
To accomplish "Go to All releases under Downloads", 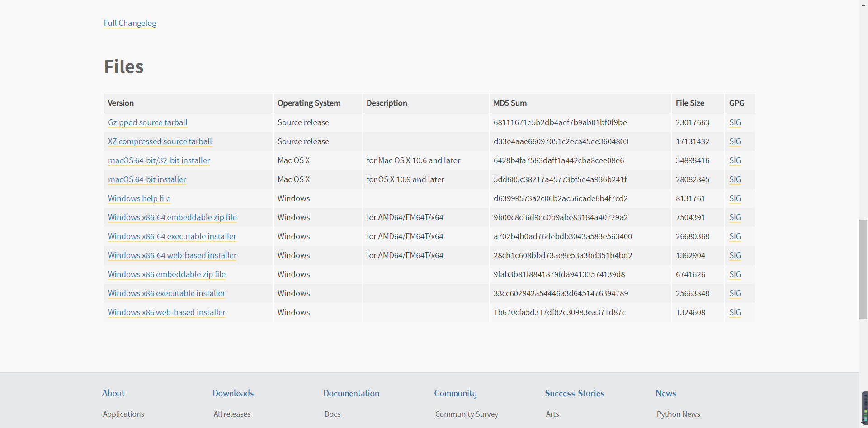I will pyautogui.click(x=232, y=414).
